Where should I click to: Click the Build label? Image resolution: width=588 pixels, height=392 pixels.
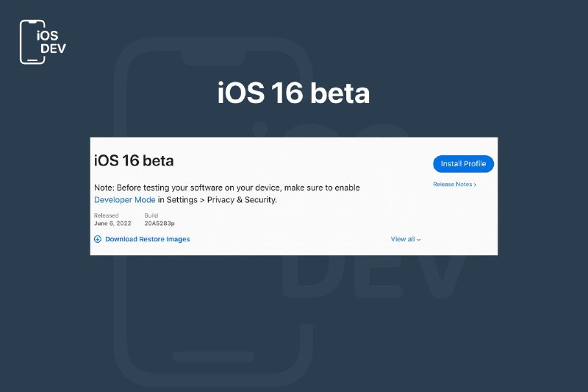point(151,215)
